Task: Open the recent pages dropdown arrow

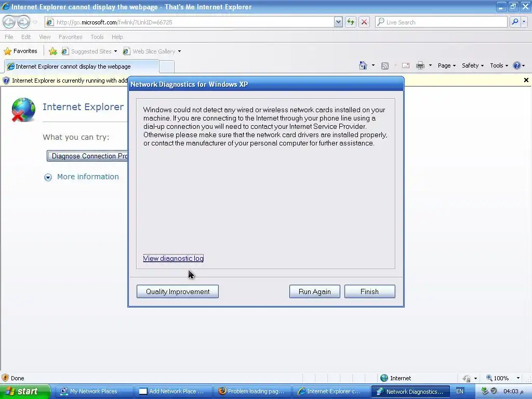Action: point(35,22)
